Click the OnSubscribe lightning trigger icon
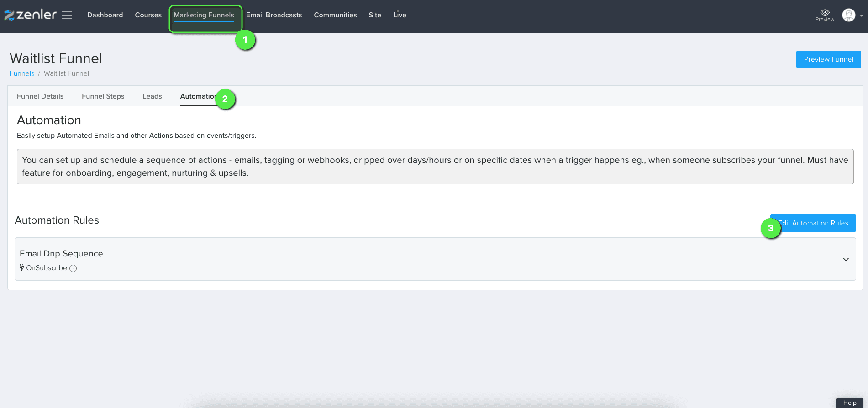The height and width of the screenshot is (408, 868). (x=22, y=267)
